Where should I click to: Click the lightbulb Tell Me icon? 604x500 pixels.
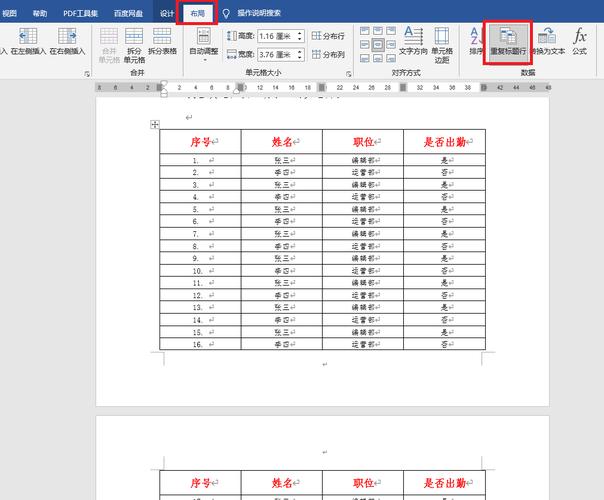coord(226,13)
